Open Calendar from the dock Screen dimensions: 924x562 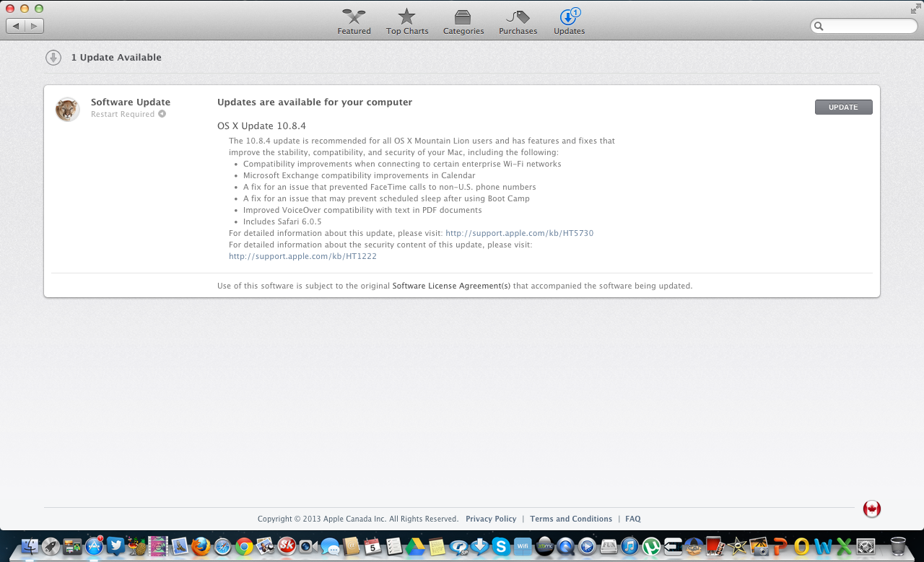click(x=372, y=546)
